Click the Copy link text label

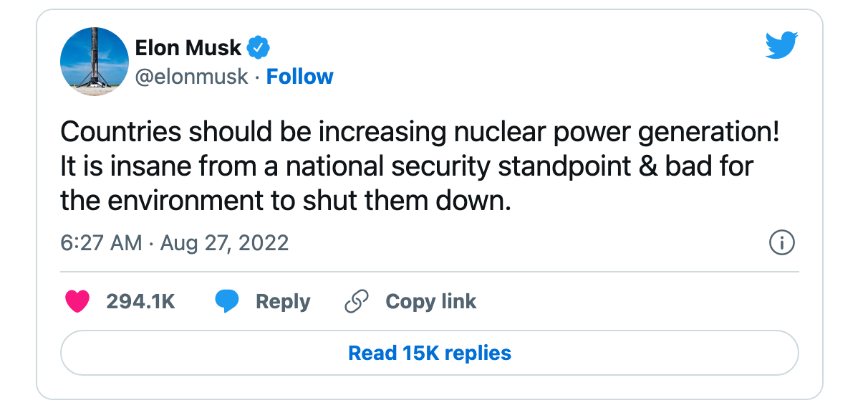(x=430, y=302)
